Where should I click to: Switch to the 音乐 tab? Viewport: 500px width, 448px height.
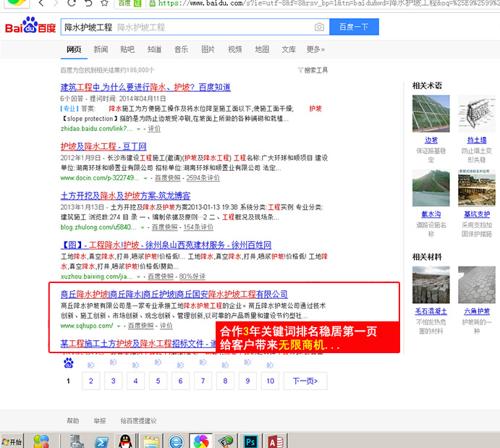pos(181,49)
